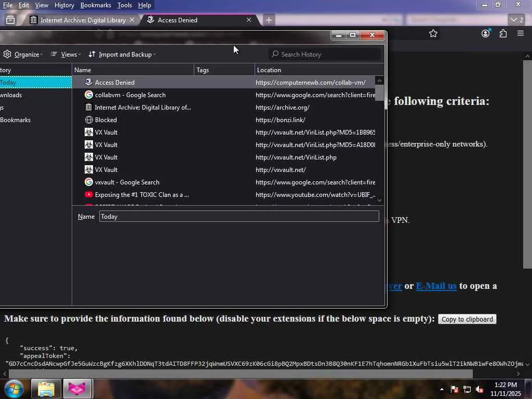Select Today in the Library sidebar
532x399 pixels.
(x=36, y=83)
